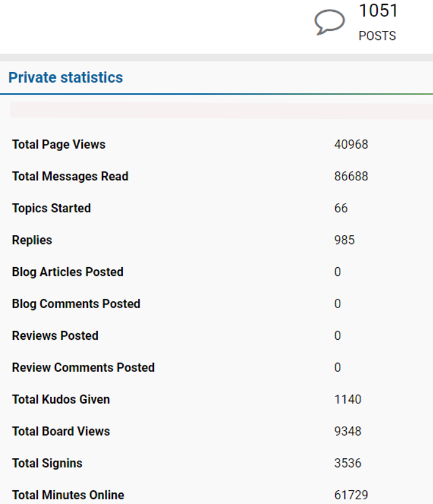Click the Blog Comments Posted label

coord(76,303)
